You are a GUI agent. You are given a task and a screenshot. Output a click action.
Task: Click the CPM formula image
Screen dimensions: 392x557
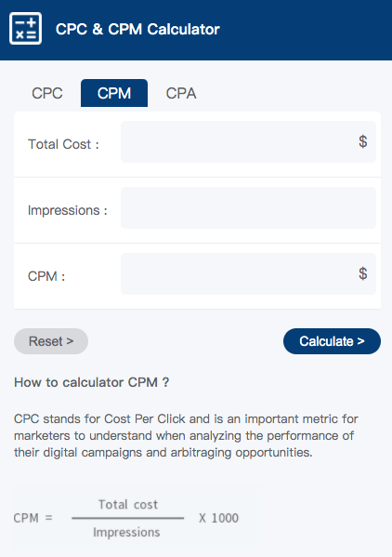click(x=138, y=520)
